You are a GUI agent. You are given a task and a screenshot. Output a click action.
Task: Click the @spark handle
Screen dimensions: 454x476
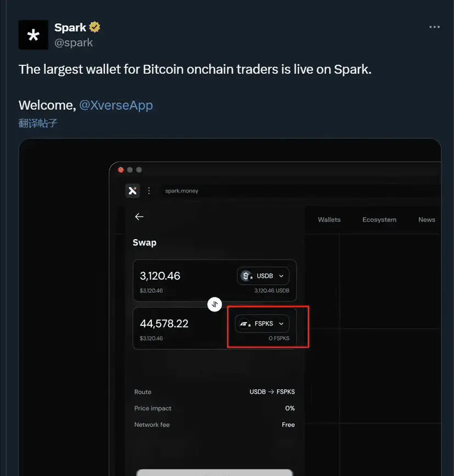pos(73,43)
